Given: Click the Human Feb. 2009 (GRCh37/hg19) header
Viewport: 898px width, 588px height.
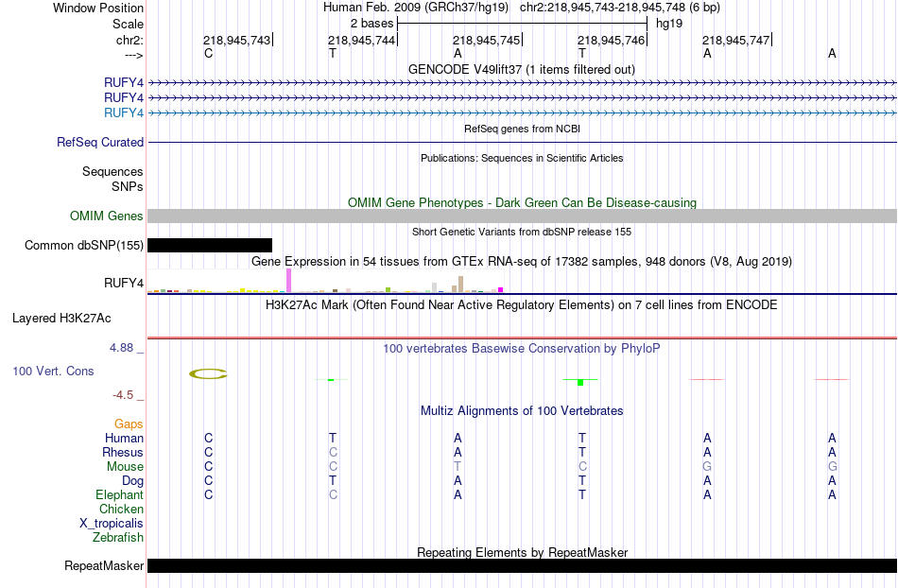Looking at the screenshot, I should [x=416, y=8].
